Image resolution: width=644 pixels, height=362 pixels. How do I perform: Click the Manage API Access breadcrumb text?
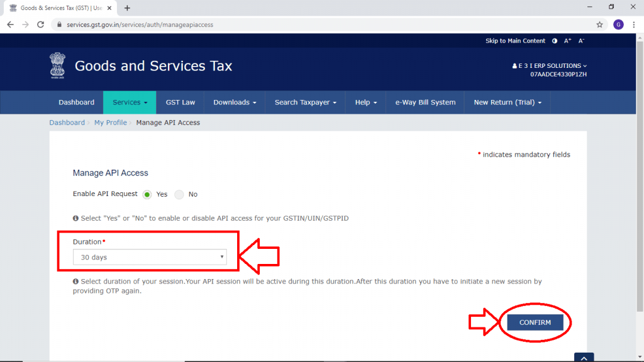(x=168, y=123)
